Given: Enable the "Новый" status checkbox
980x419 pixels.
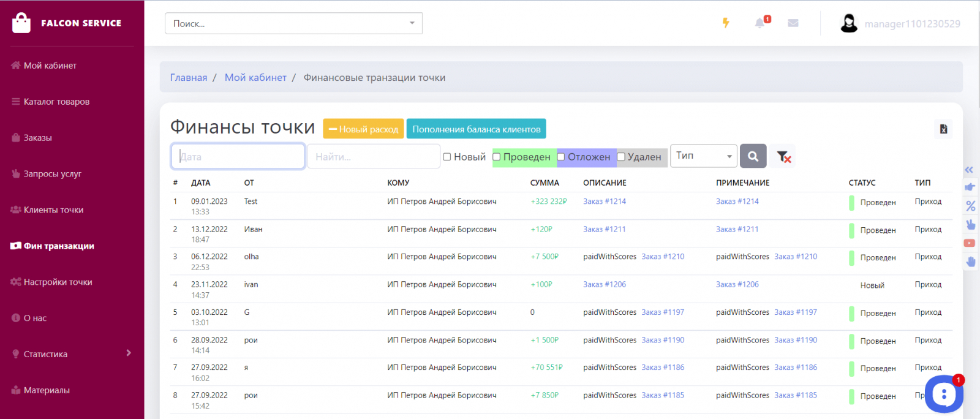Looking at the screenshot, I should pos(447,157).
